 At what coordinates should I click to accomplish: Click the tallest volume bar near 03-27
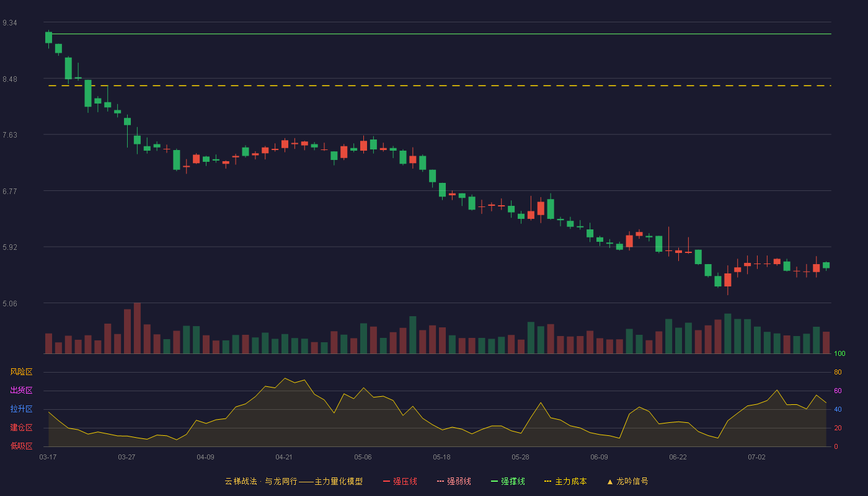point(137,328)
